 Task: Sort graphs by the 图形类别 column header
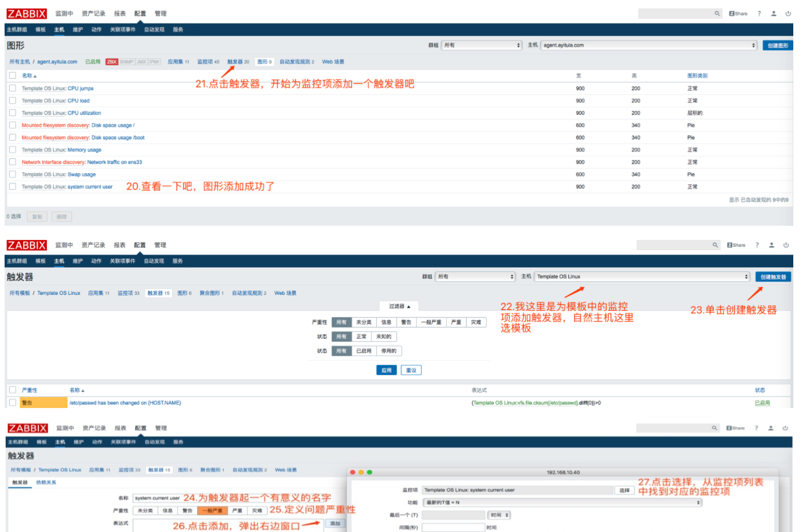tap(697, 75)
